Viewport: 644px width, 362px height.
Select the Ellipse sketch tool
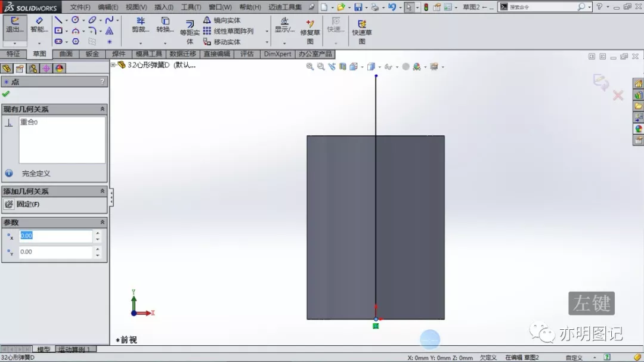pos(92,20)
